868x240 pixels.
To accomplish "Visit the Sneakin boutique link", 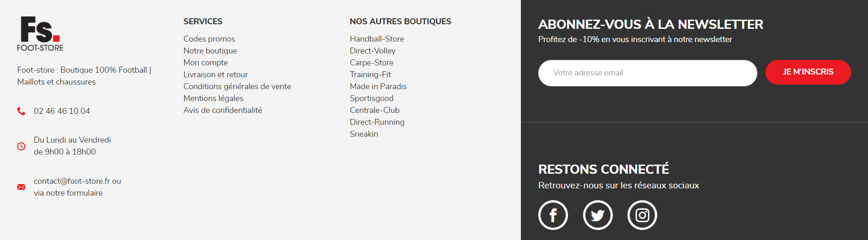I will [364, 134].
